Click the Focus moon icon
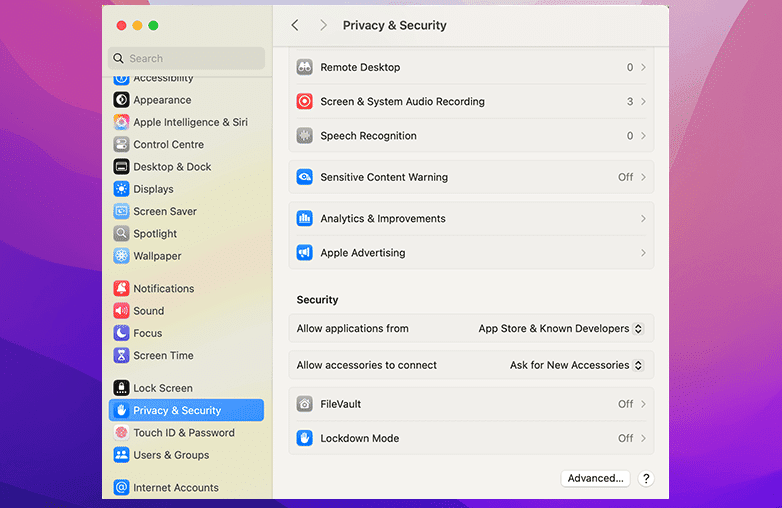The image size is (782, 508). pos(121,333)
